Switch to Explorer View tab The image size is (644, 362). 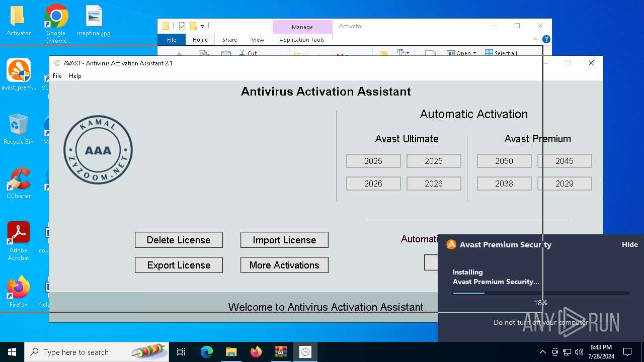[258, 40]
